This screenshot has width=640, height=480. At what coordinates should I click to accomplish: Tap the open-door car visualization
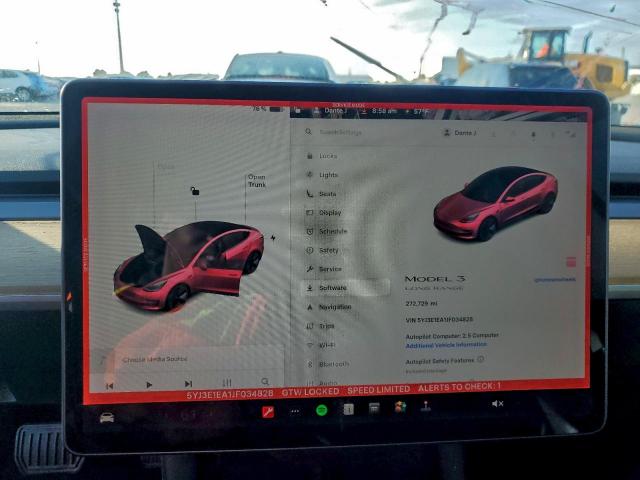point(188,265)
